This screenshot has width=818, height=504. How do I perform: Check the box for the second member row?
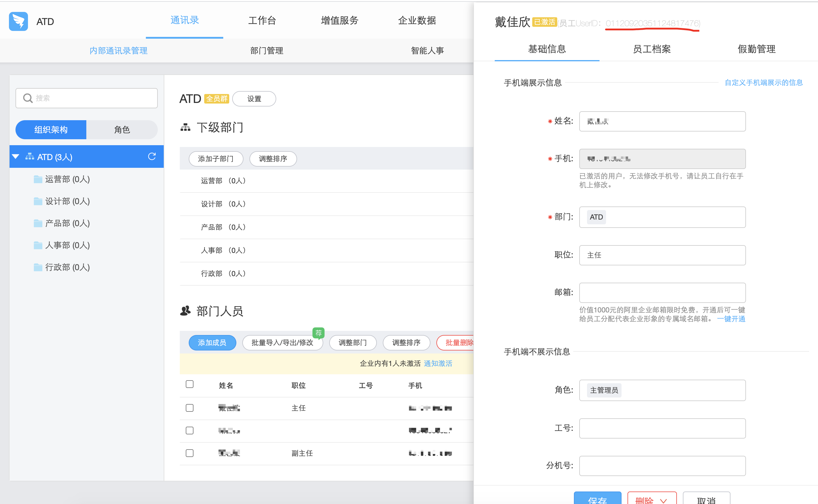coord(190,430)
